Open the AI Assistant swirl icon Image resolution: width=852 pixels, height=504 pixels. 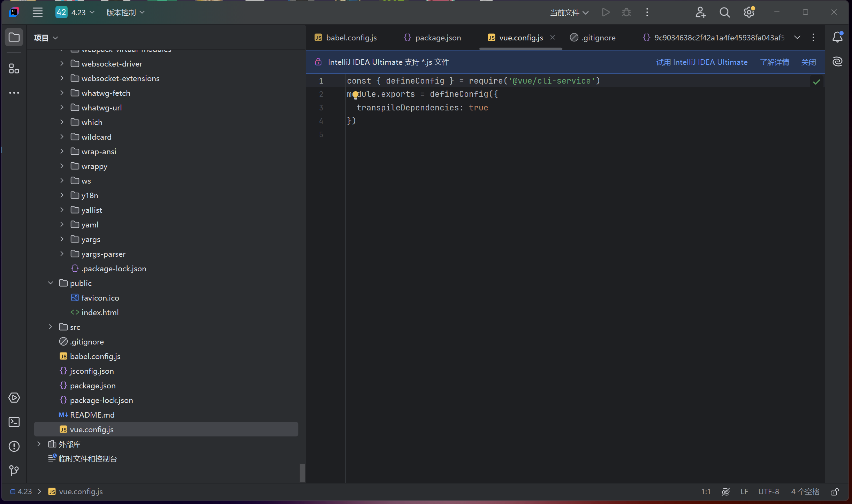click(837, 62)
